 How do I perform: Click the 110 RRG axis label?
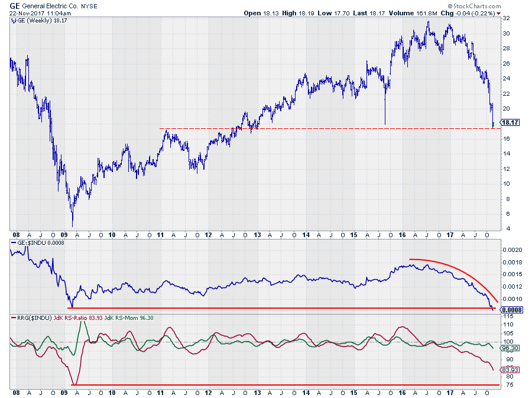tap(508, 325)
